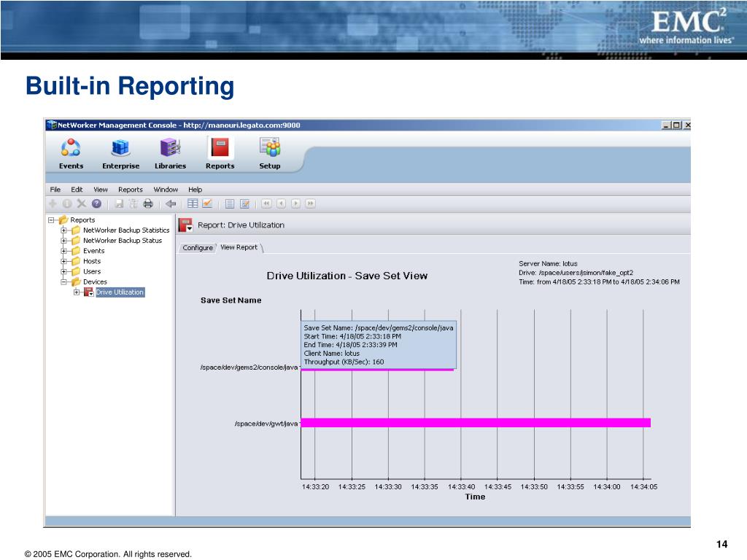Screen dimensions: 747x560
Task: Click the /space/dev/gwt/java save set label
Action: click(x=266, y=424)
